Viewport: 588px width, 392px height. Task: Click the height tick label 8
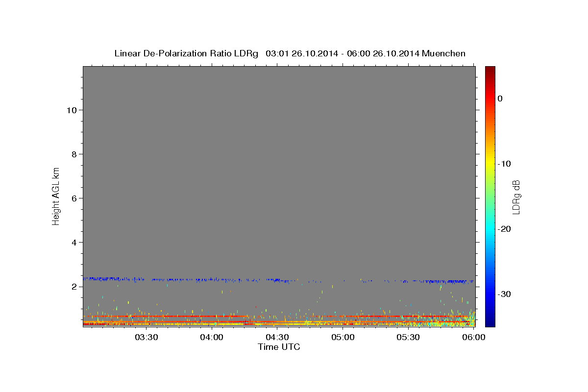point(73,154)
